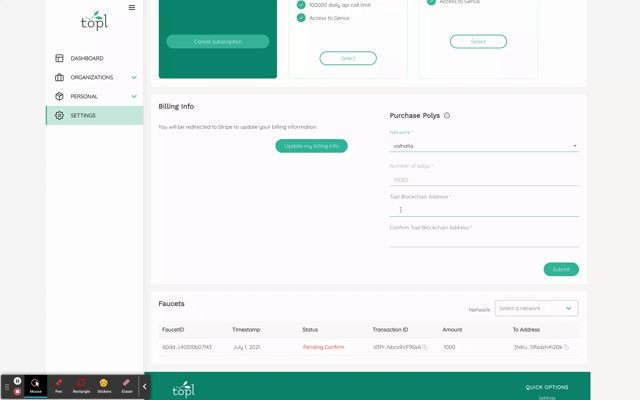
Task: Click the topl logo in the sidebar
Action: pyautogui.click(x=94, y=20)
